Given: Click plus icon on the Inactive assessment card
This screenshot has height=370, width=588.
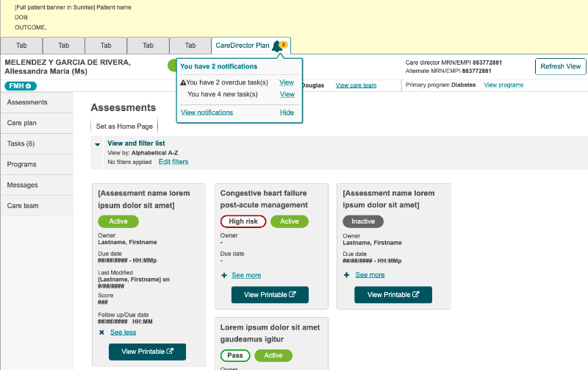Looking at the screenshot, I should (347, 275).
